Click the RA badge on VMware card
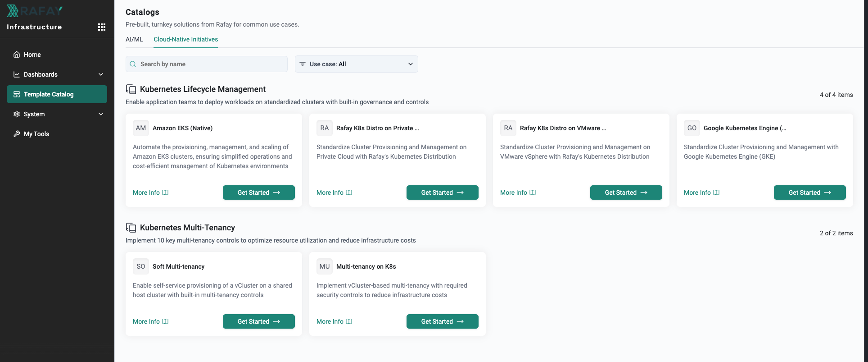The image size is (868, 362). [508, 128]
